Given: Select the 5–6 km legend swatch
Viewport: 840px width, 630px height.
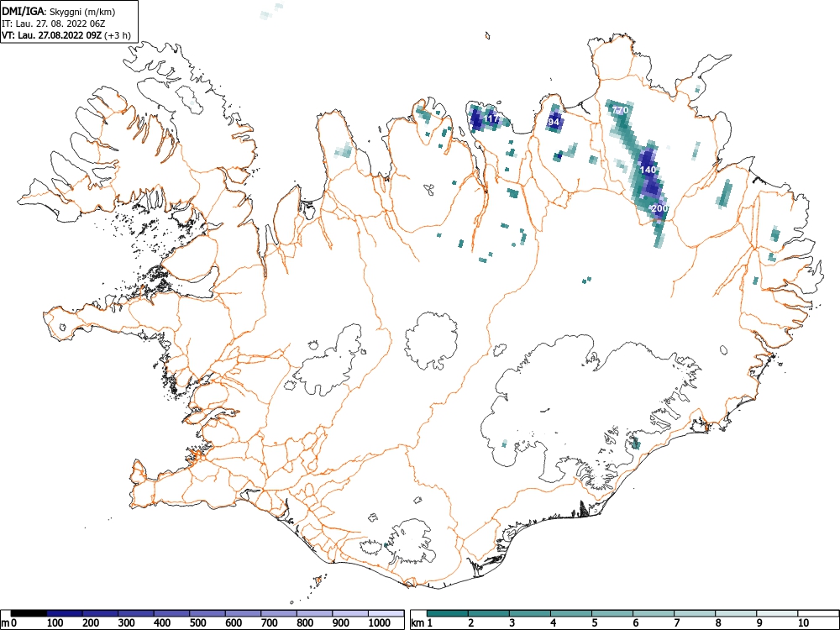Looking at the screenshot, I should (x=612, y=613).
